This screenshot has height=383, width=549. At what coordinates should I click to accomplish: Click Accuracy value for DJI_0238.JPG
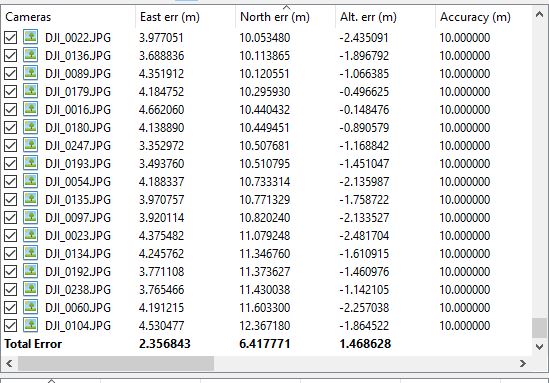click(465, 290)
